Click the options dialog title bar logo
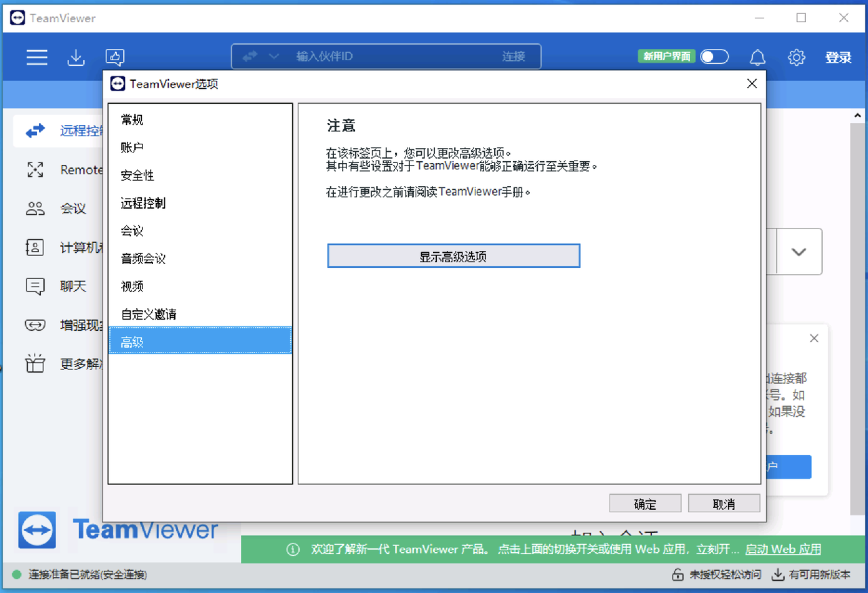 [x=117, y=84]
